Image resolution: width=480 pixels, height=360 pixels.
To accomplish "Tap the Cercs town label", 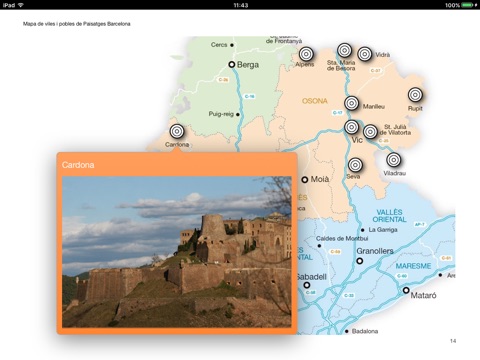I will point(219,45).
